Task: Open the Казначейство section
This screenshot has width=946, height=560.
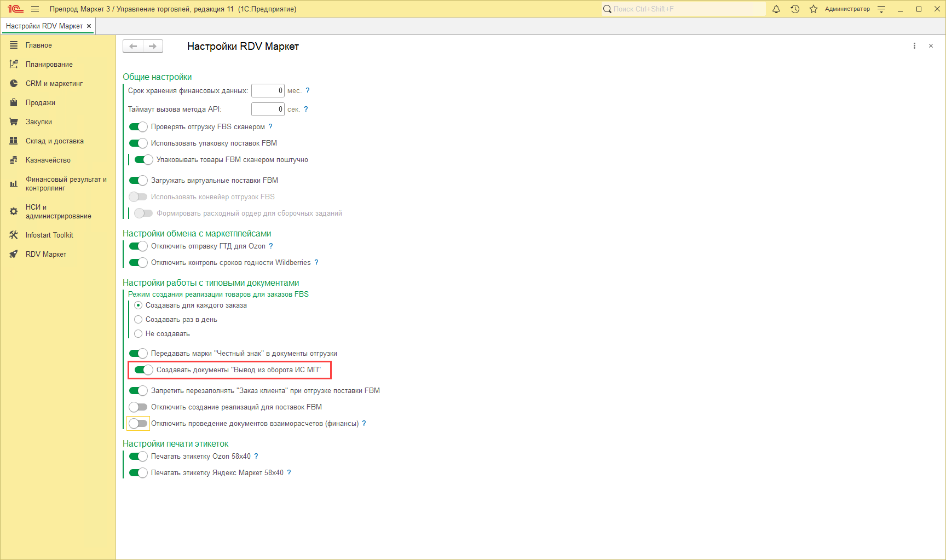Action: coord(48,160)
